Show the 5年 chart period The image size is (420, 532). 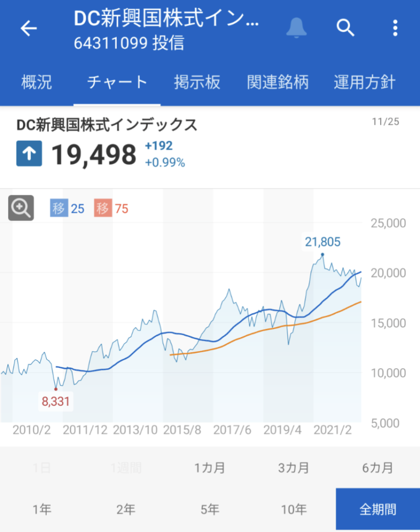(x=210, y=510)
